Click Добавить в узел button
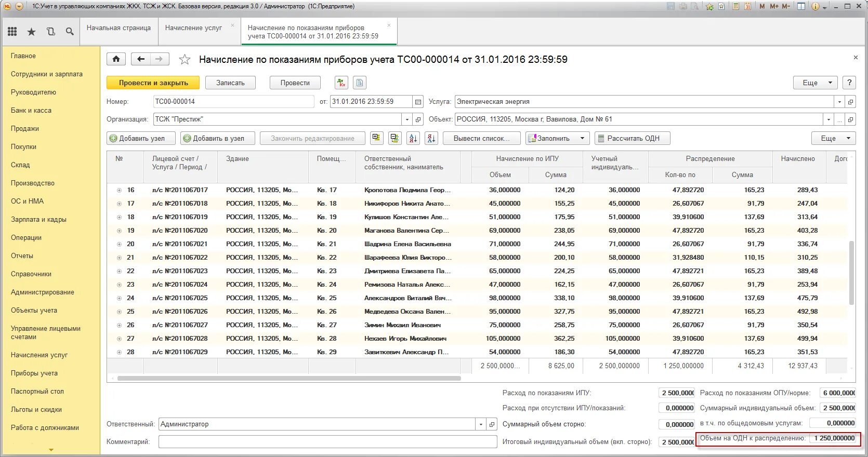The height and width of the screenshot is (457, 868). coord(218,138)
